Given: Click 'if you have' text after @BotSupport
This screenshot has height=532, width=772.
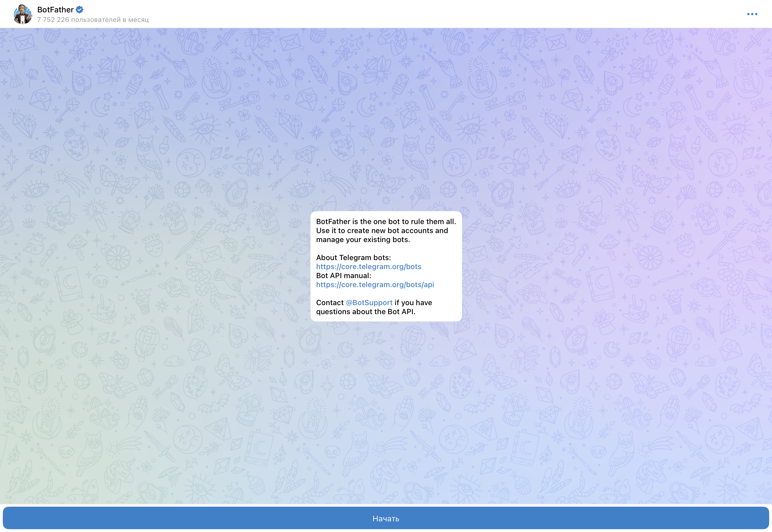Looking at the screenshot, I should click(x=413, y=303).
